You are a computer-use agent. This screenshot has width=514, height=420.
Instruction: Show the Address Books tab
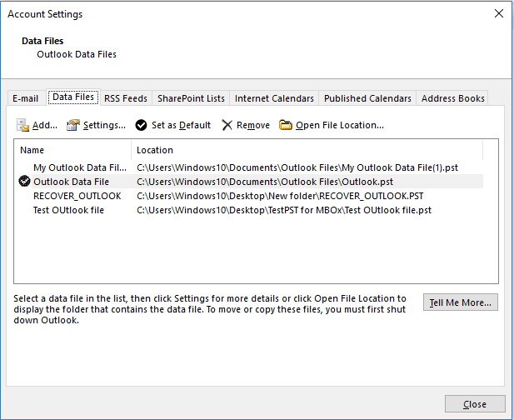pos(452,98)
